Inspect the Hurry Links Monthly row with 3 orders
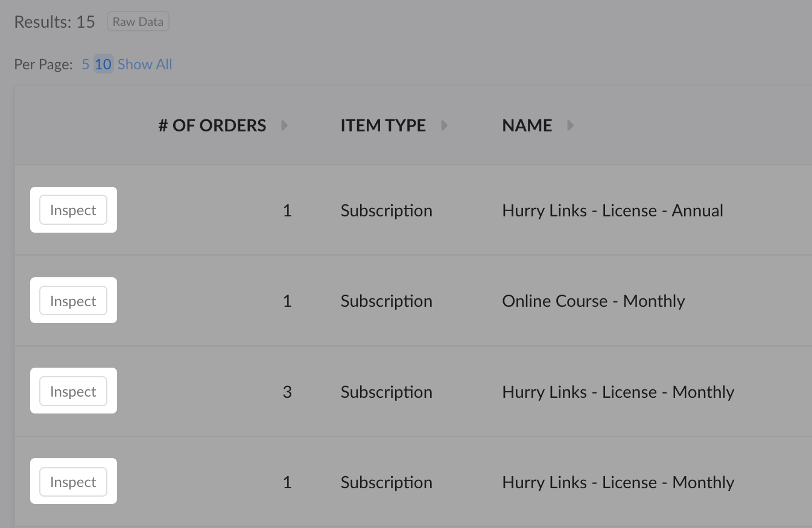Image resolution: width=812 pixels, height=528 pixels. (73, 391)
